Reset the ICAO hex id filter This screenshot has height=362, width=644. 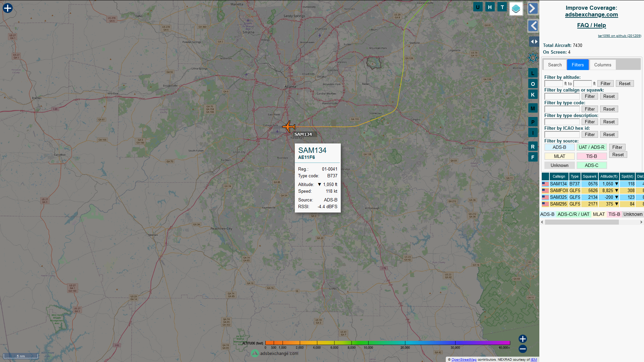[609, 134]
